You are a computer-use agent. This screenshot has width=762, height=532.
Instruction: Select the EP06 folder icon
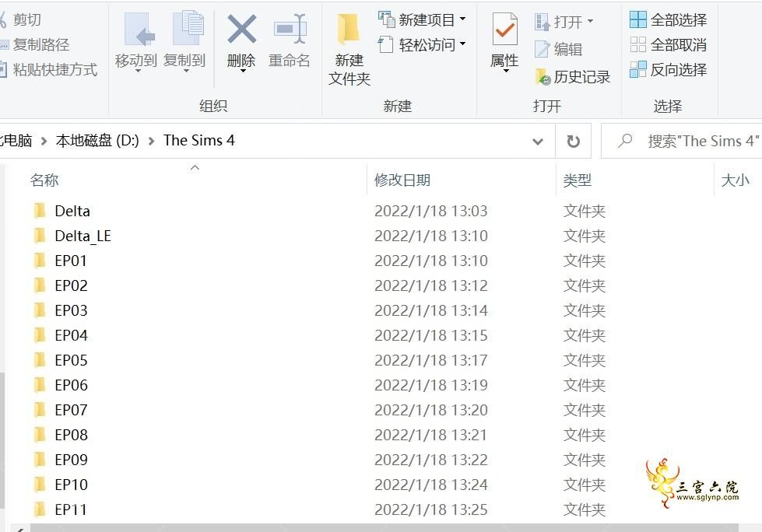point(40,384)
